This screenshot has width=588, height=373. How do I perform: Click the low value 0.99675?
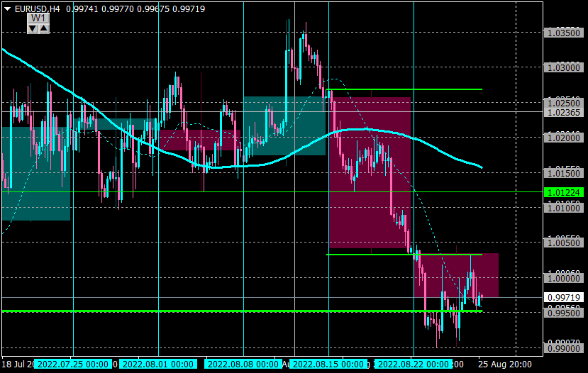click(153, 9)
